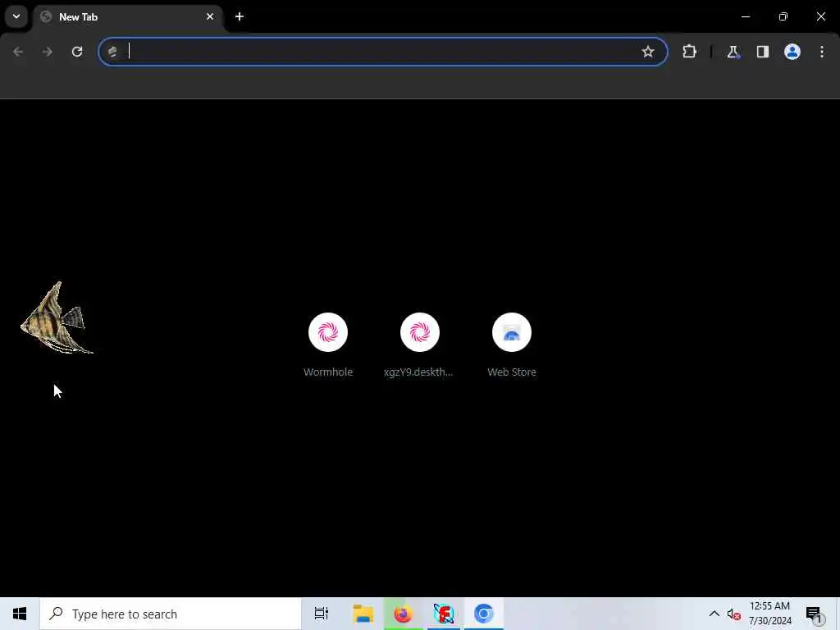The height and width of the screenshot is (630, 840).
Task: Open the Windows Start menu
Action: 20,614
